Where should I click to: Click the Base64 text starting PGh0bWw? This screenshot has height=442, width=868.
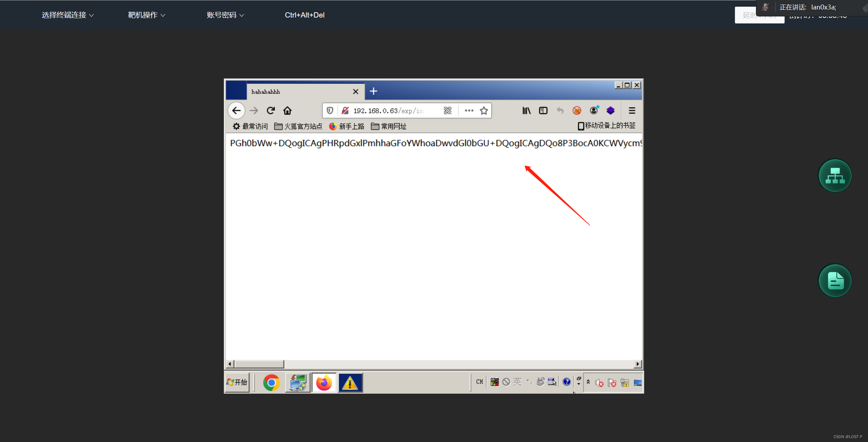(435, 143)
